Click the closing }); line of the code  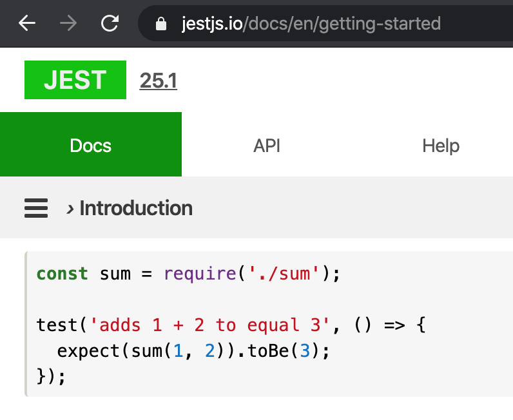(52, 376)
